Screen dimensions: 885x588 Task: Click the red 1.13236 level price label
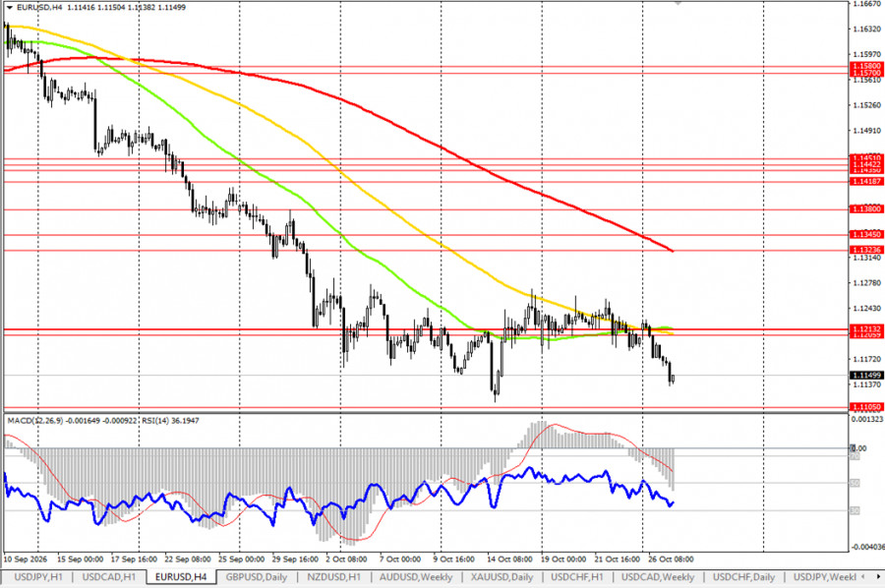[866, 250]
